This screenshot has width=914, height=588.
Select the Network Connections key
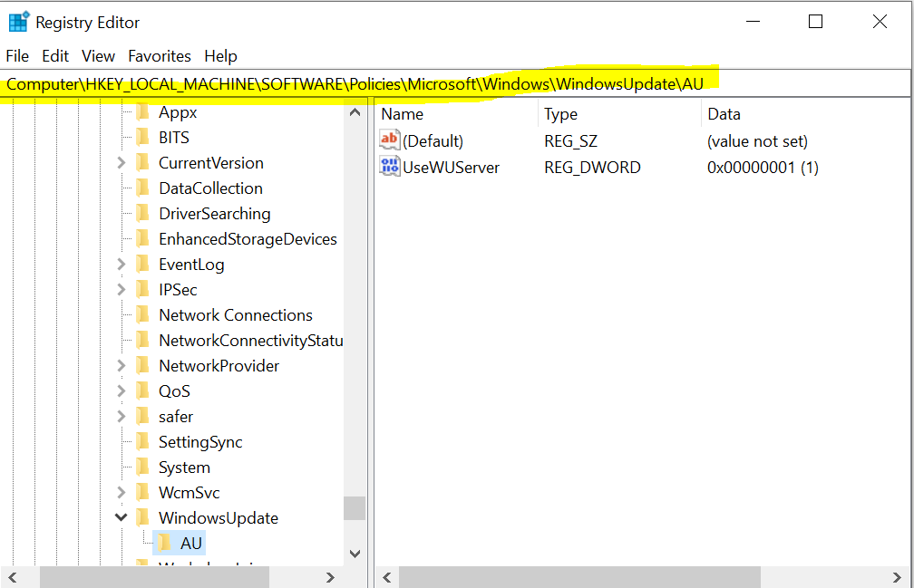coord(235,315)
